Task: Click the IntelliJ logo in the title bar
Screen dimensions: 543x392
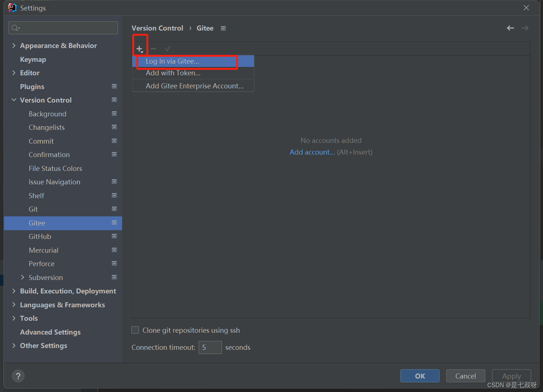Action: tap(12, 8)
